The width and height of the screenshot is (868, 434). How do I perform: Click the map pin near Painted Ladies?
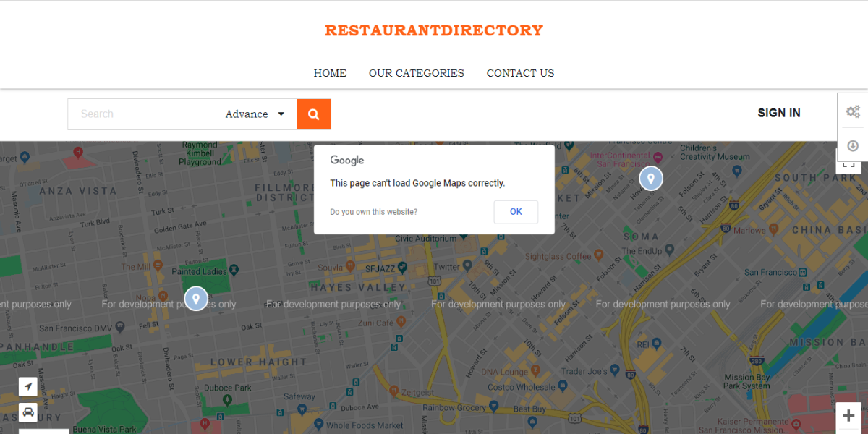(196, 299)
